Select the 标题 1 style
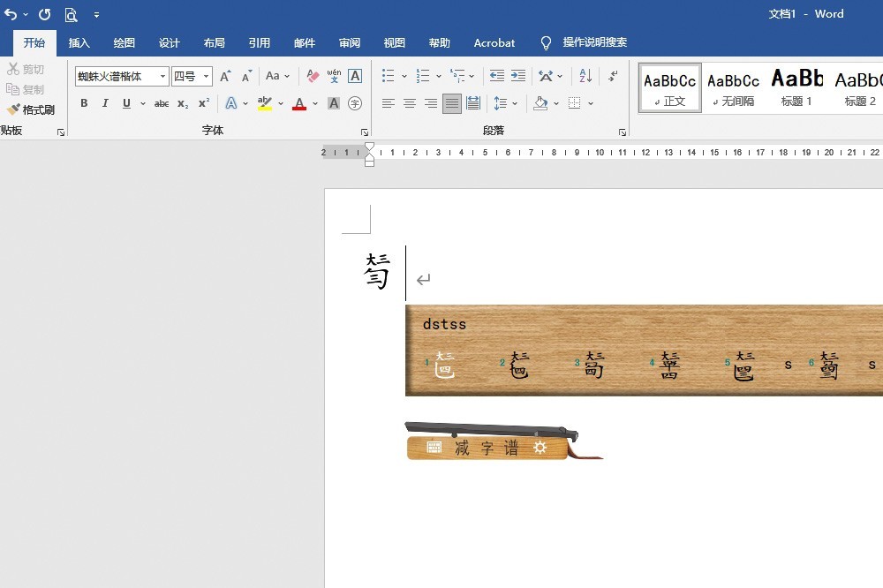 pyautogui.click(x=796, y=88)
